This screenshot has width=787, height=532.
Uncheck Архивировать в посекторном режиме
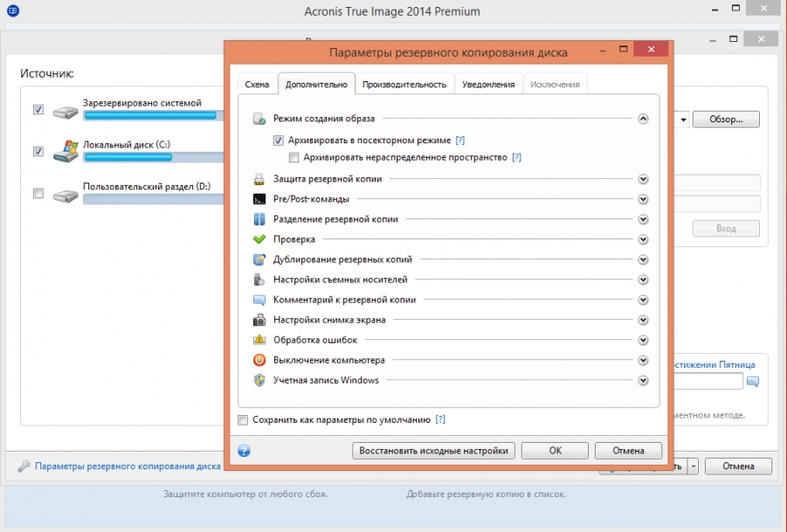[279, 141]
